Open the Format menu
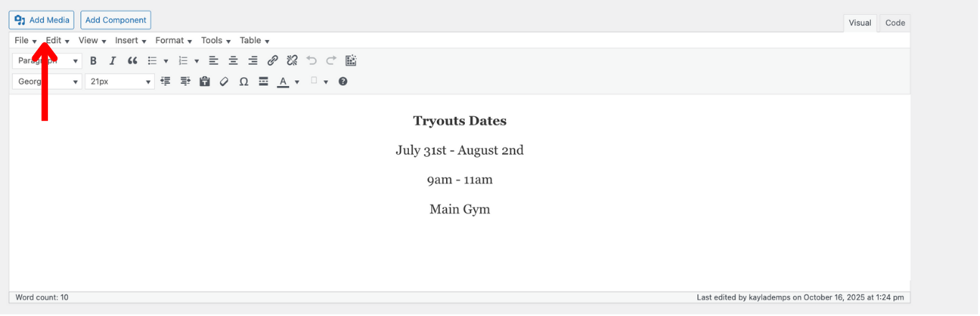 point(174,41)
